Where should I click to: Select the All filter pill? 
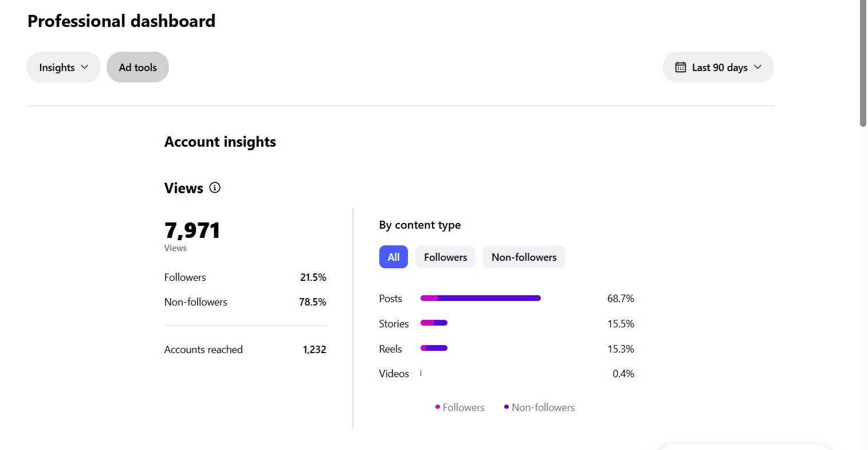pos(393,257)
